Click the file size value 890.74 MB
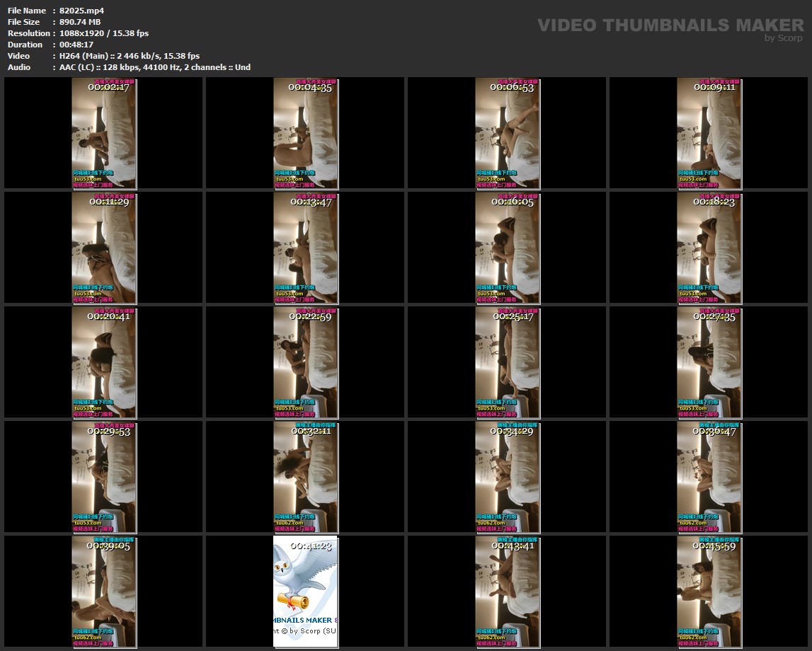The image size is (812, 651). pos(80,22)
